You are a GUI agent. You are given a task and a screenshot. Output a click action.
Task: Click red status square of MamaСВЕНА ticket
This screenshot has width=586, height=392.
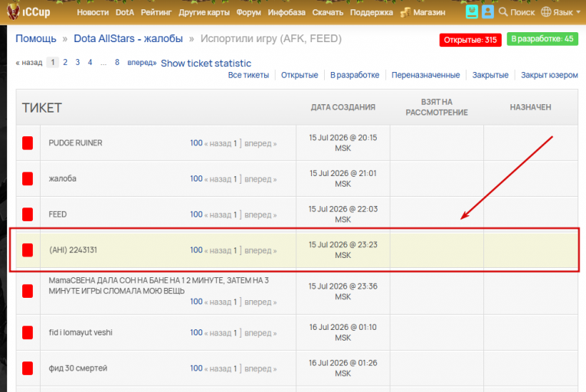coord(28,291)
